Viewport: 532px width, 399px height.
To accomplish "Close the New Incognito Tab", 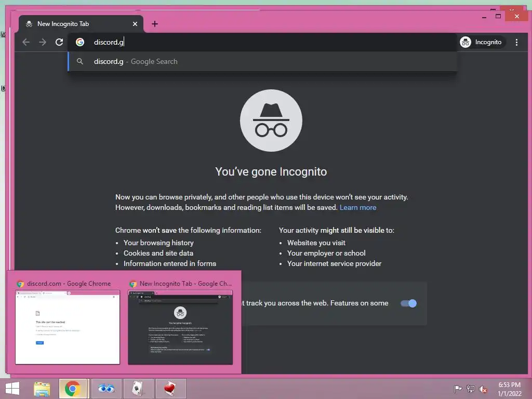I will (135, 24).
